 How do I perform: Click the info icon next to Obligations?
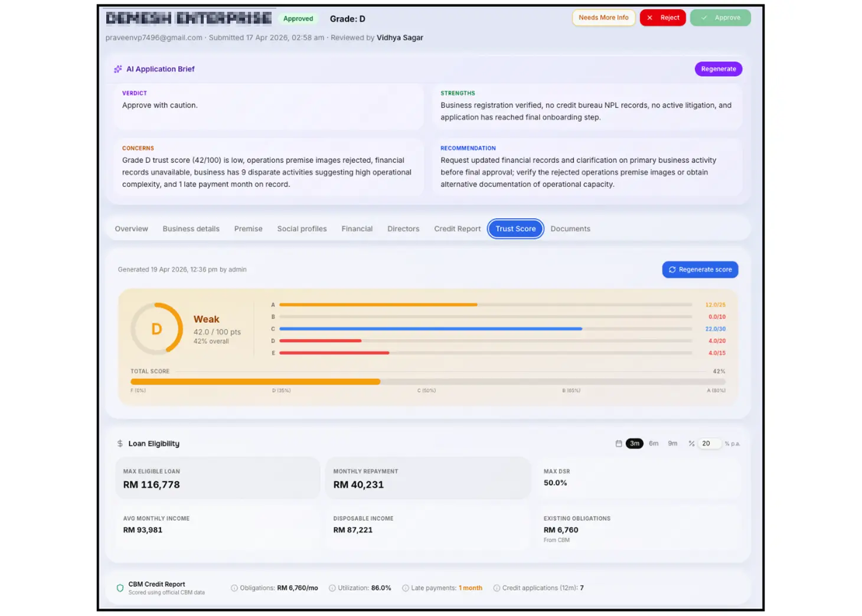tap(234, 588)
